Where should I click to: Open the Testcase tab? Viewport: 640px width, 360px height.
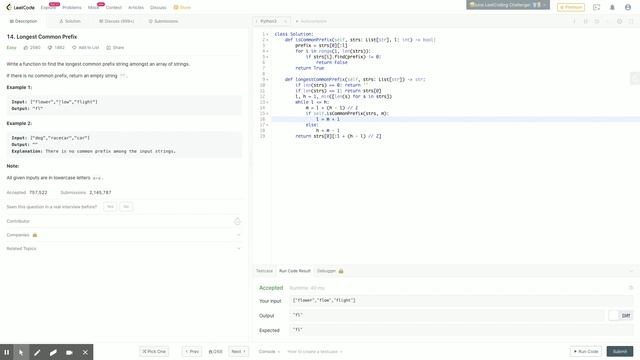coord(264,271)
